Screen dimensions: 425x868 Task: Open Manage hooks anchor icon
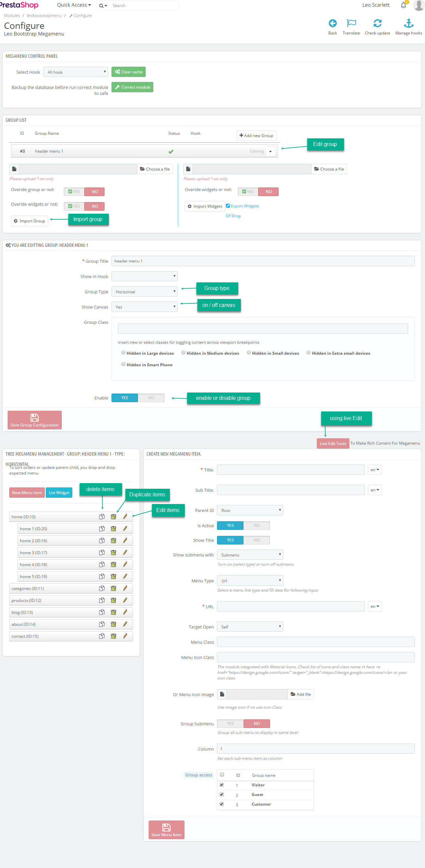pos(408,23)
